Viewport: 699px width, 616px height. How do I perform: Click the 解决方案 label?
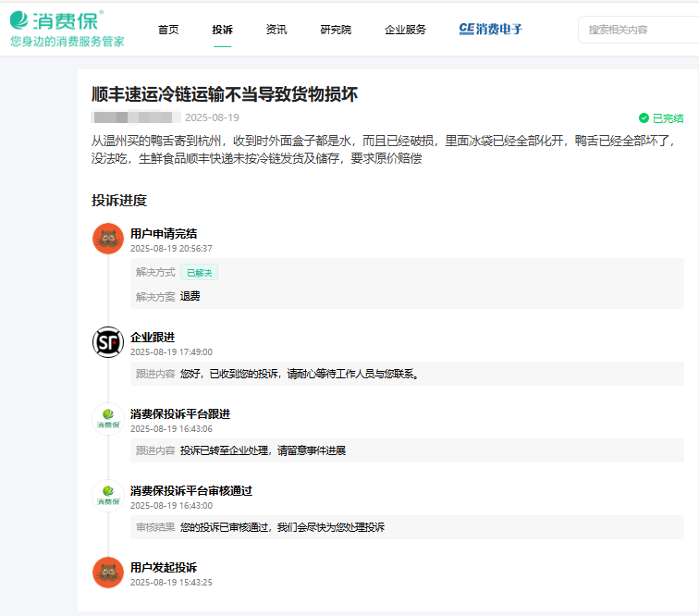tap(155, 297)
